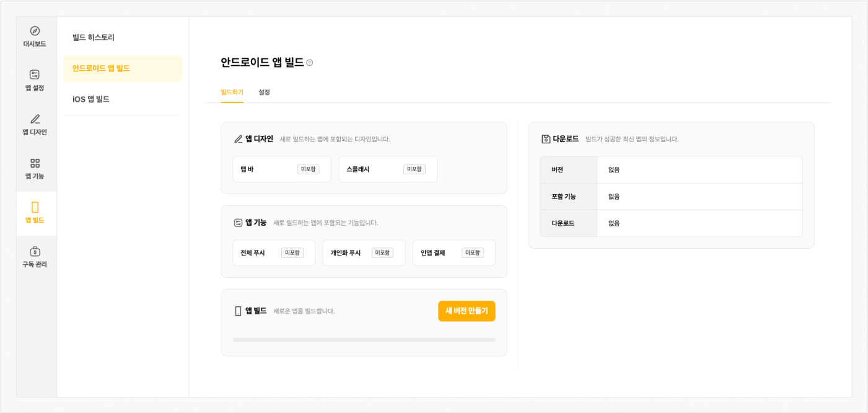Switch to the 설정 tab

point(264,92)
